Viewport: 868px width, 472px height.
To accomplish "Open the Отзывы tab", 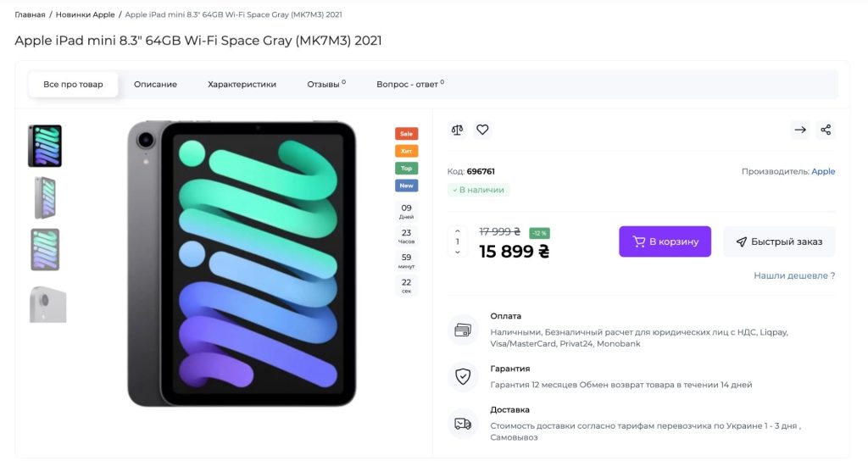I will pos(326,84).
